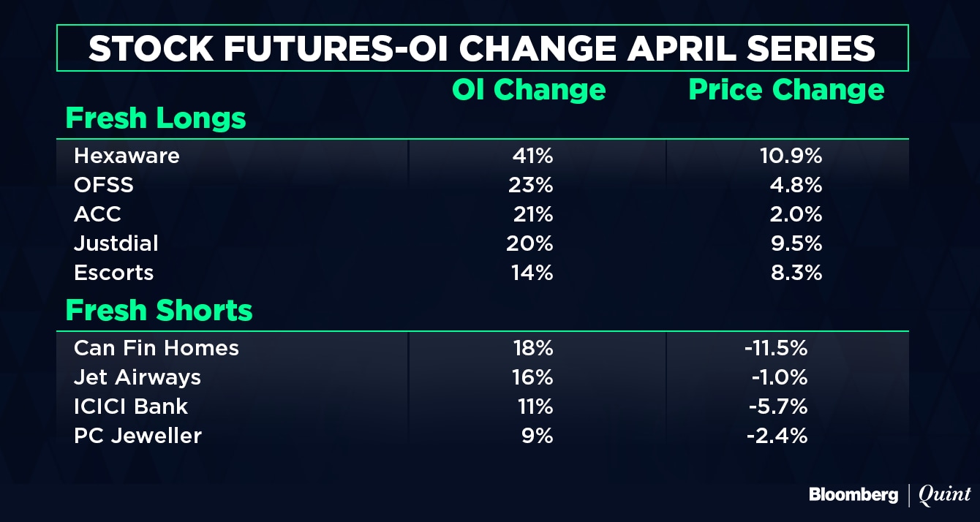
Task: Select the Fresh Shorts section heading
Action: 159,310
